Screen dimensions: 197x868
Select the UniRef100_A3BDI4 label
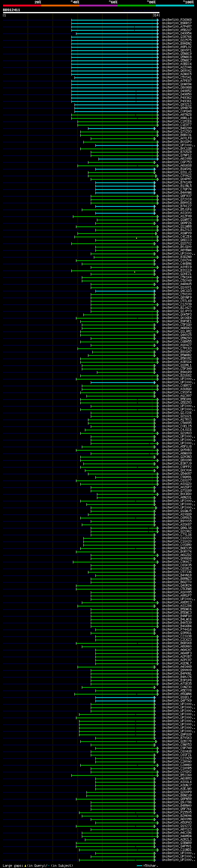point(177,64)
